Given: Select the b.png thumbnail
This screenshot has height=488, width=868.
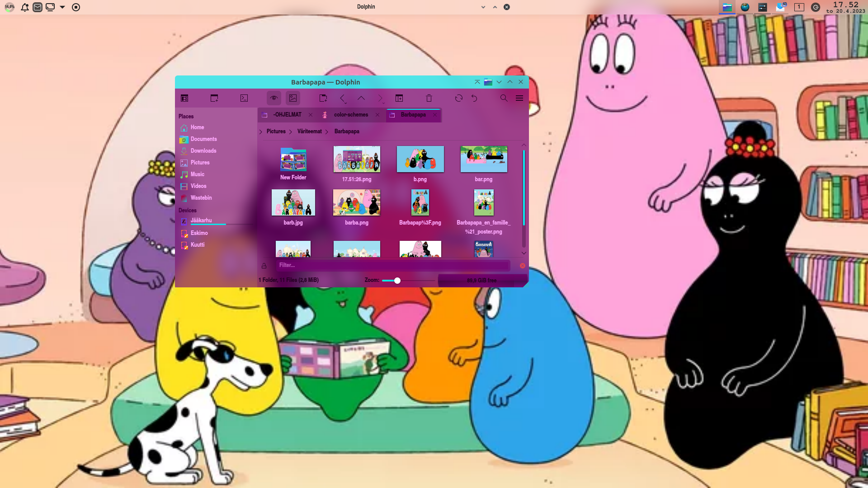Looking at the screenshot, I should (x=420, y=159).
